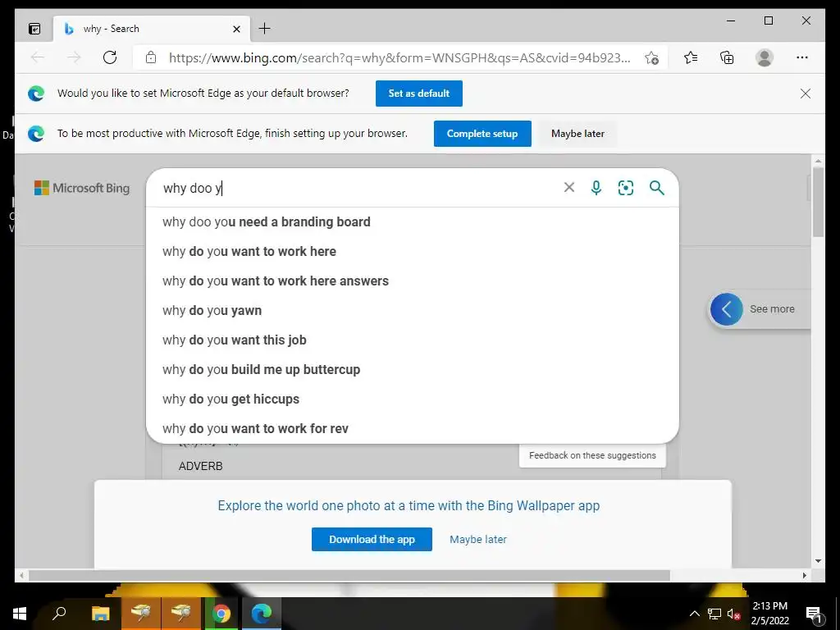Image resolution: width=840 pixels, height=630 pixels.
Task: Click the muted volume tray icon
Action: (x=733, y=614)
